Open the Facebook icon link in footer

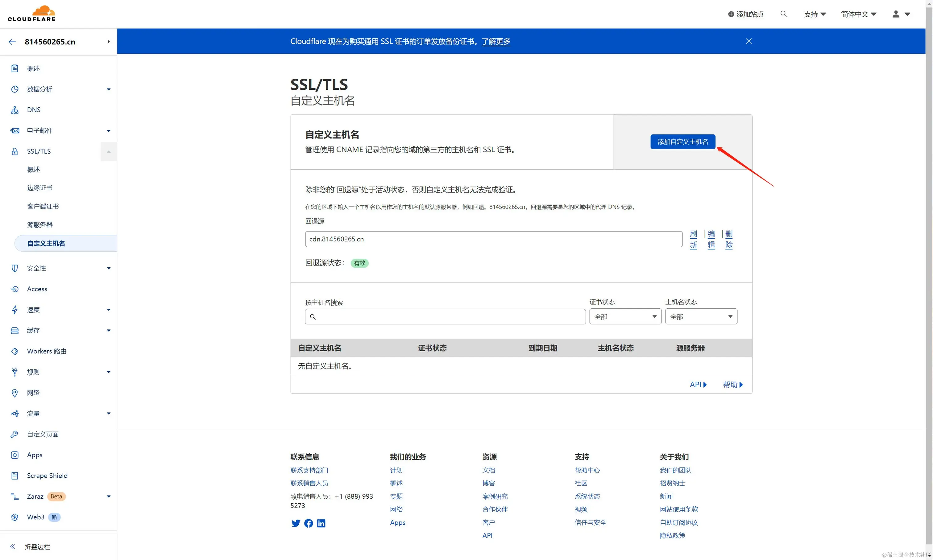click(309, 523)
